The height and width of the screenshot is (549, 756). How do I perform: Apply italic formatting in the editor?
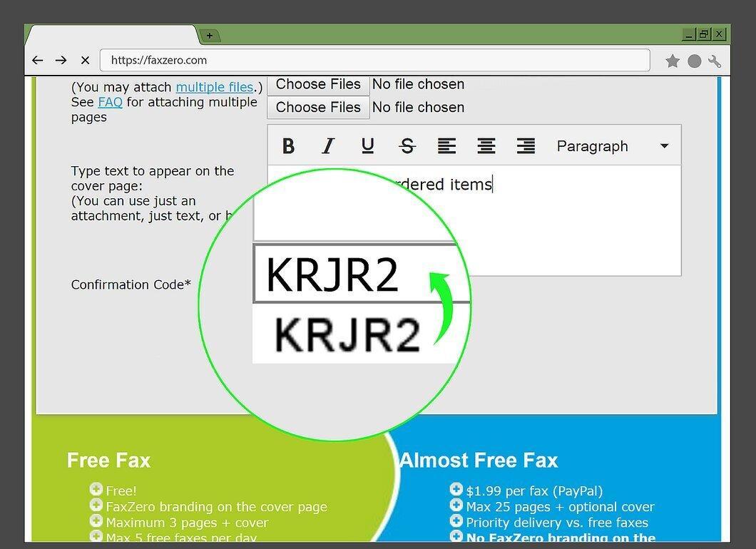pyautogui.click(x=328, y=145)
